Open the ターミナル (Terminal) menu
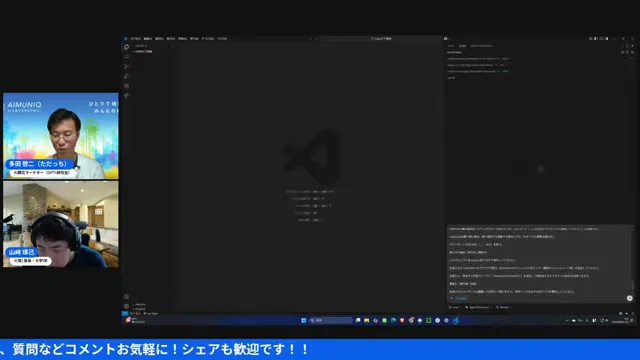The image size is (640, 360). click(x=208, y=38)
